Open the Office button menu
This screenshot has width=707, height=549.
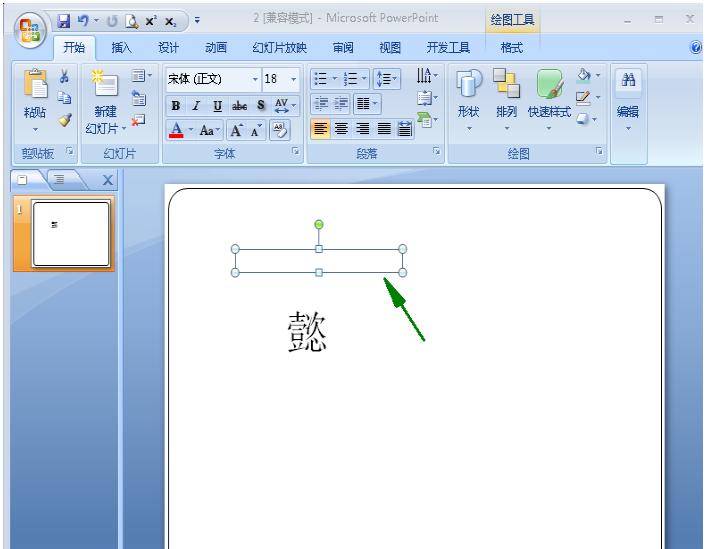30,30
